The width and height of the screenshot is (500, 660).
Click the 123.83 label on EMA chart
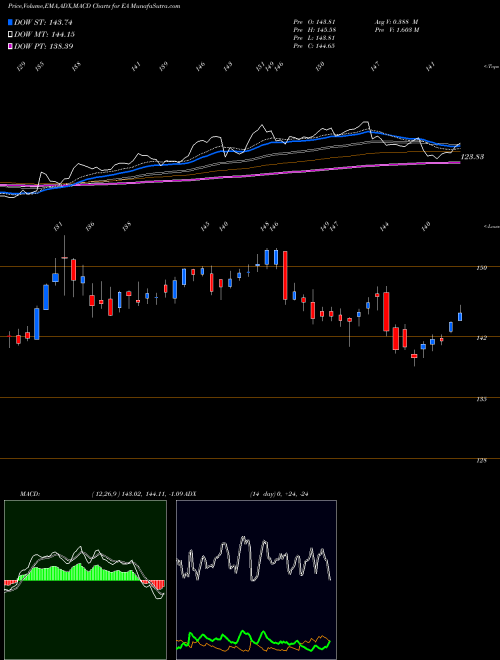pos(473,157)
